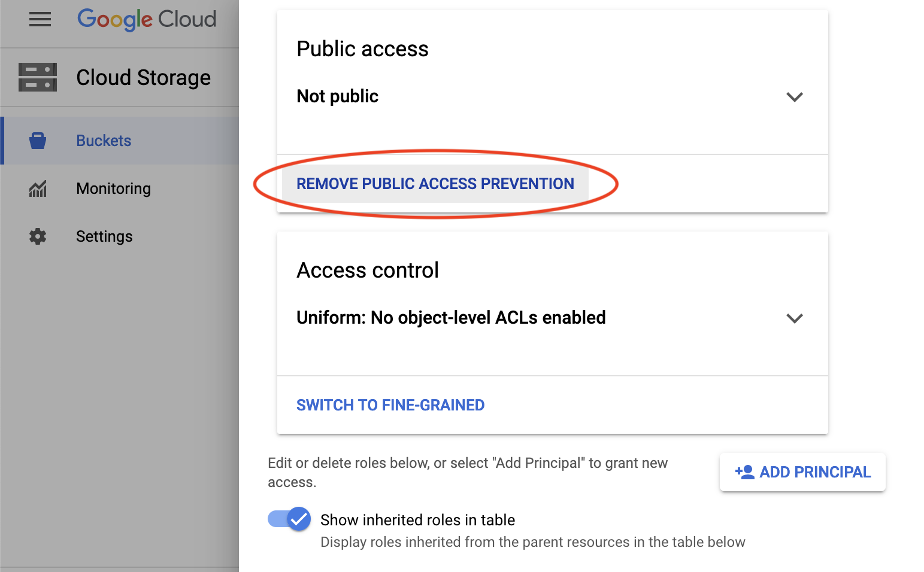The height and width of the screenshot is (572, 924).
Task: Click the Settings gear icon
Action: (x=38, y=236)
